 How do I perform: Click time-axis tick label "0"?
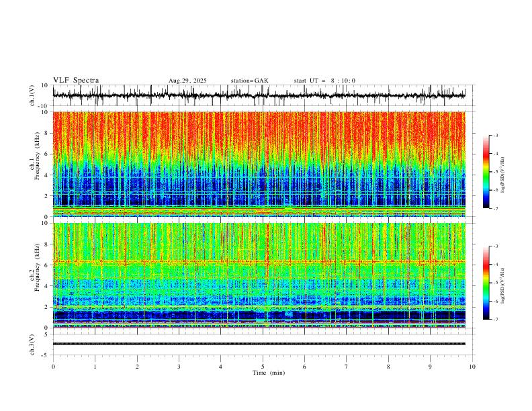[53, 367]
